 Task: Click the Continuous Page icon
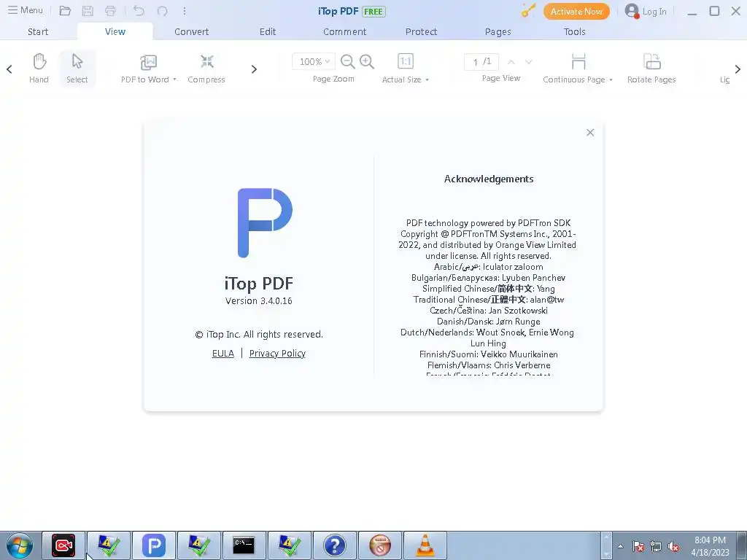point(578,61)
